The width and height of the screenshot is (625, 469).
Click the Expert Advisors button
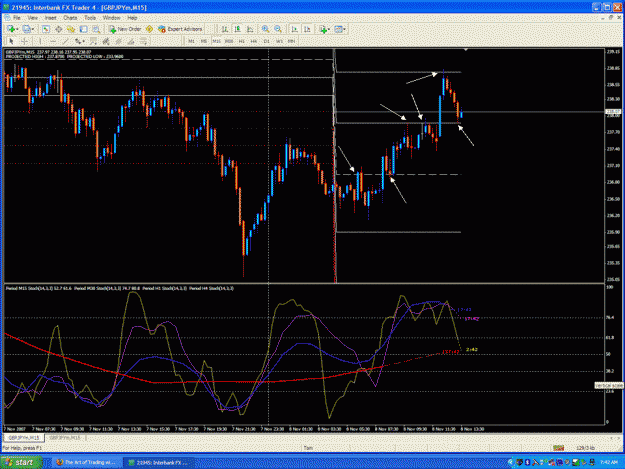[181, 29]
